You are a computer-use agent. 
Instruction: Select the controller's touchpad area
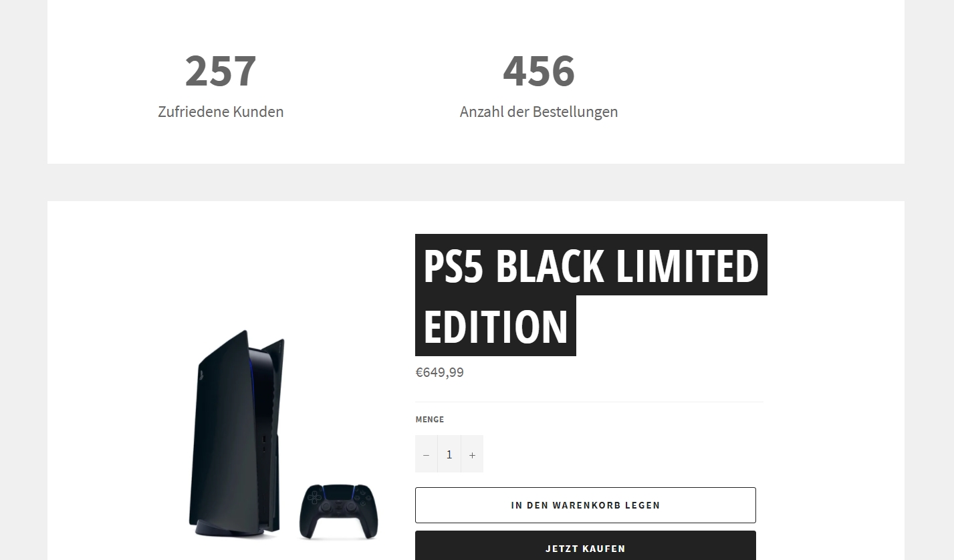pyautogui.click(x=339, y=495)
